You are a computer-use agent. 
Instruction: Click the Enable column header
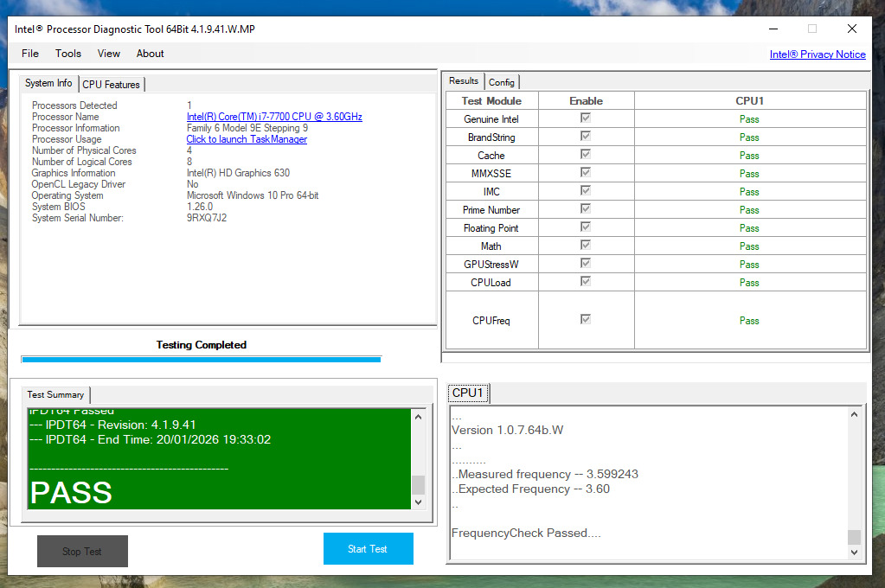(x=586, y=101)
